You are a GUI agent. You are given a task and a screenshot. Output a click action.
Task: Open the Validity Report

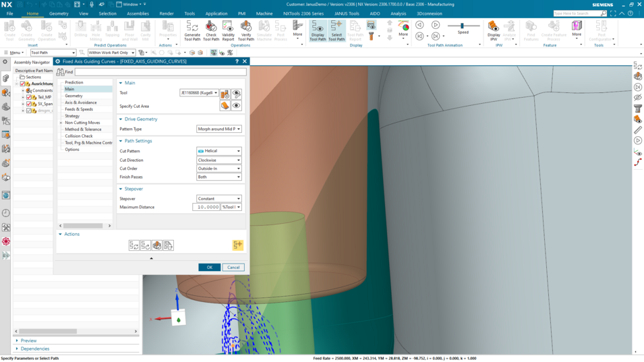point(228,31)
